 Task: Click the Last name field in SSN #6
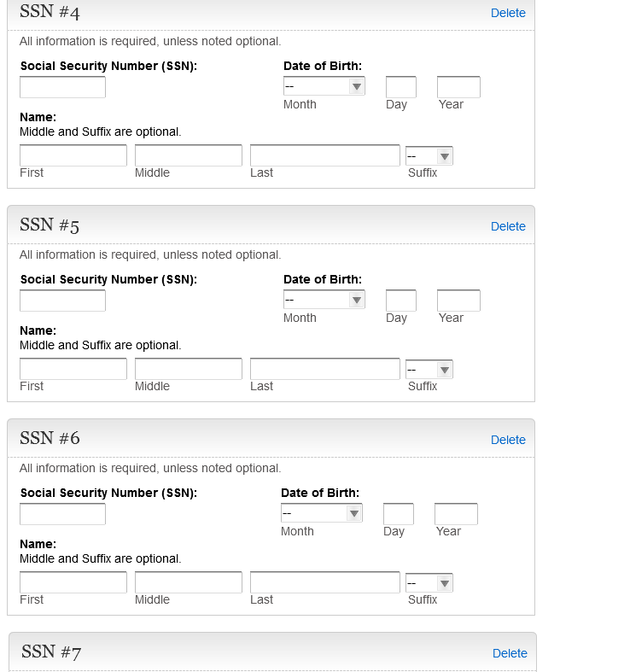324,583
